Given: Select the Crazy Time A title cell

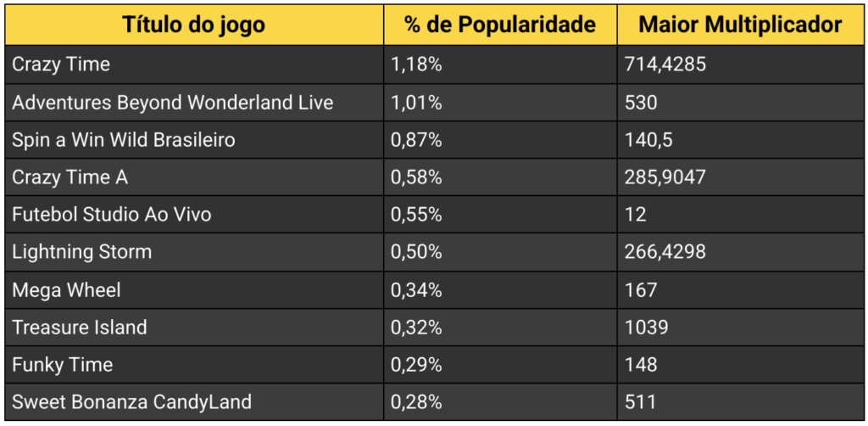Looking at the screenshot, I should (70, 177).
